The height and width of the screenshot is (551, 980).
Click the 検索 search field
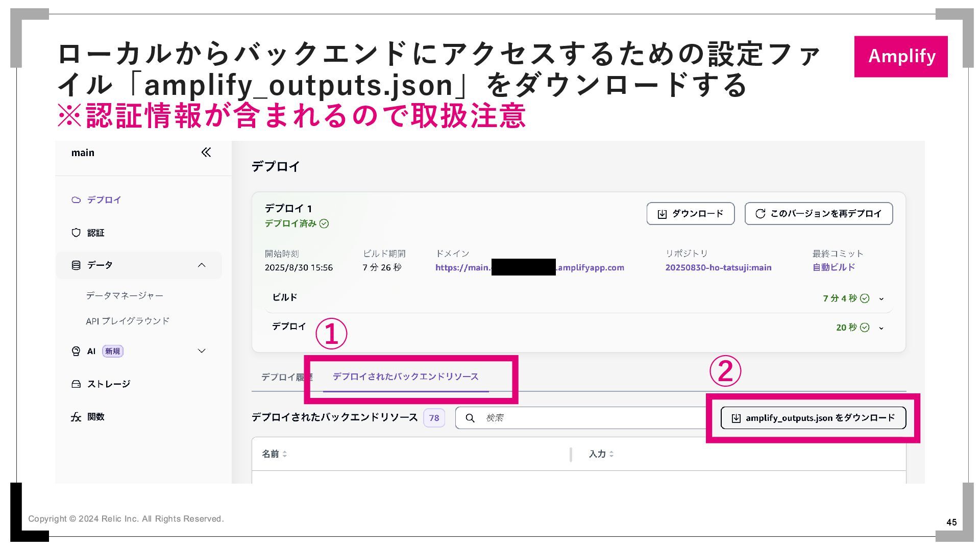pos(582,418)
